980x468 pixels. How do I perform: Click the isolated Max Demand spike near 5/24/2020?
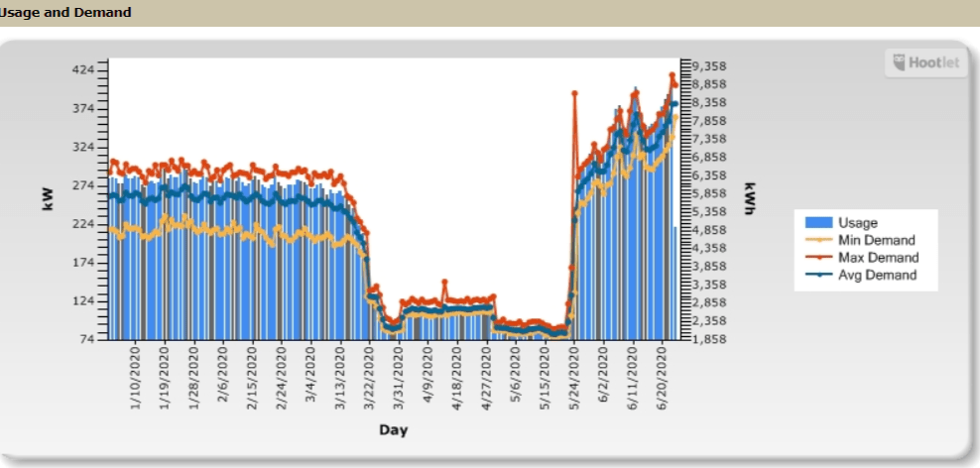[574, 94]
